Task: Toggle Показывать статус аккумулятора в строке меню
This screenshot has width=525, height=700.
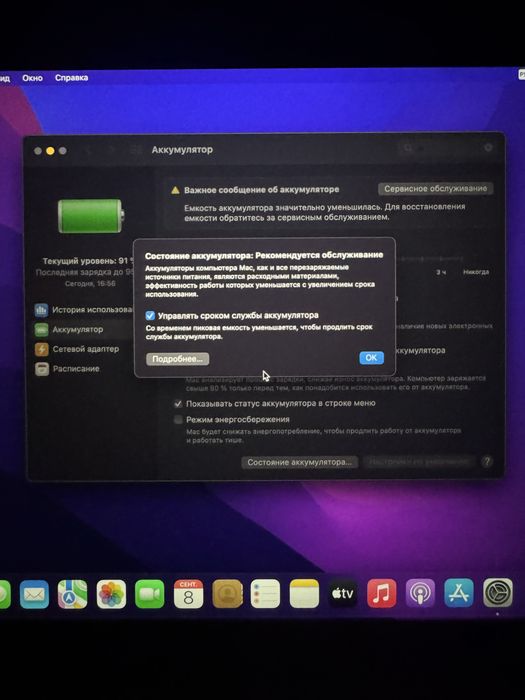Action: click(178, 404)
